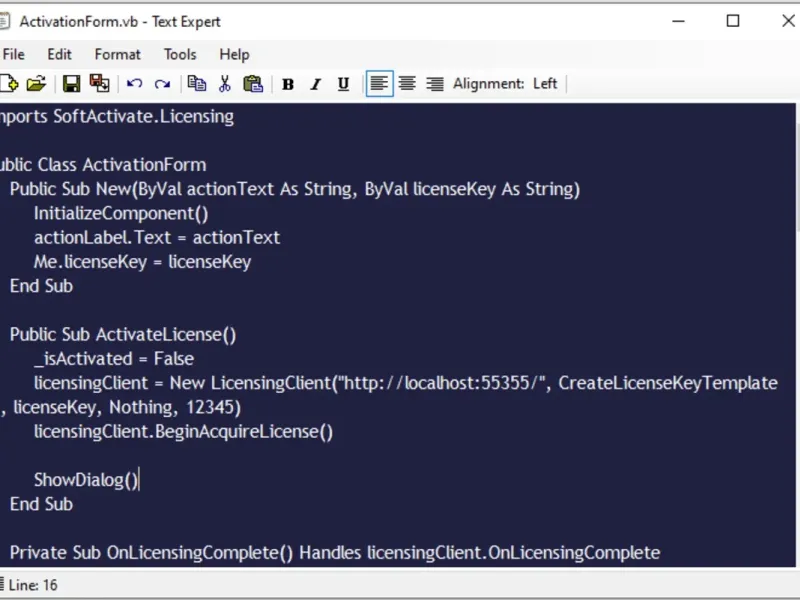Viewport: 800px width, 600px height.
Task: Place cursor on 'InitializeComponent()' line
Action: pyautogui.click(x=121, y=213)
